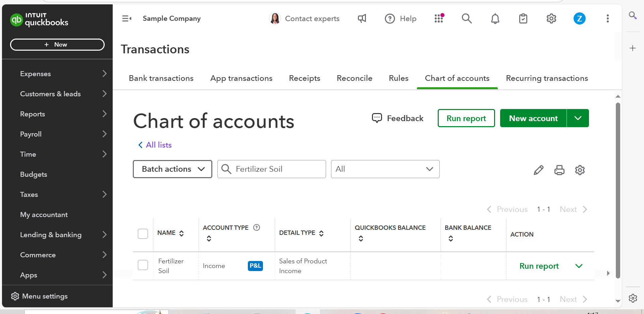This screenshot has height=314, width=644.
Task: Collapse the sidebar with hamburger menu icon
Action: coord(126,18)
